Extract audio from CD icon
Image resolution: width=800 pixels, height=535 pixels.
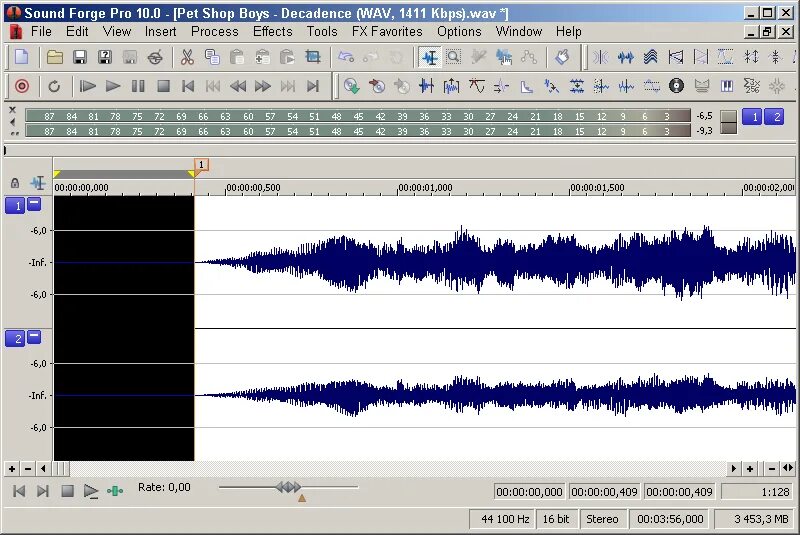pos(352,86)
